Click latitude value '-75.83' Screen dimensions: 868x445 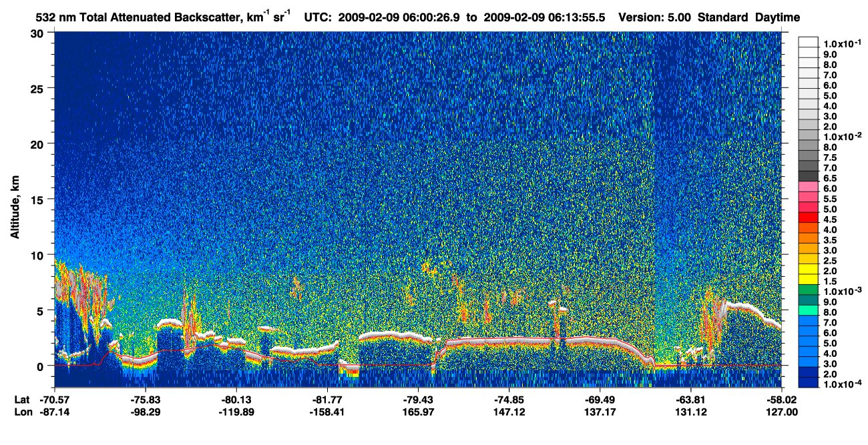tap(146, 399)
